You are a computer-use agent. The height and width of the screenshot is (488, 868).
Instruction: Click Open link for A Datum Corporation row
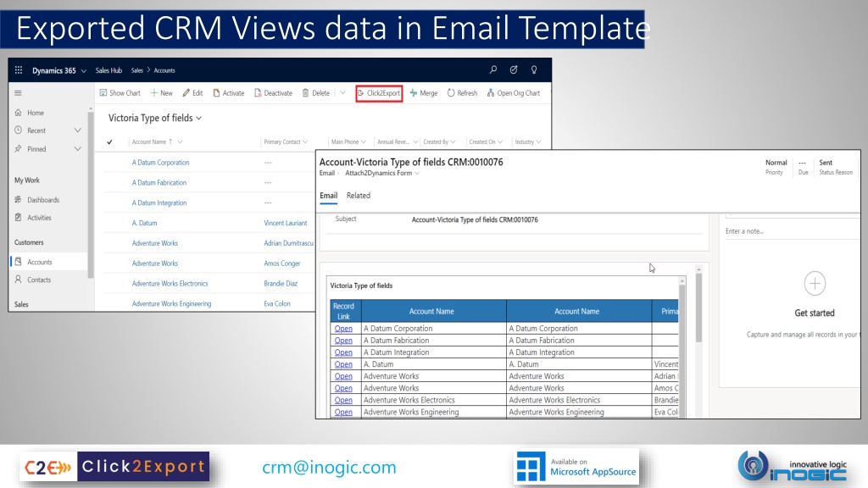343,329
